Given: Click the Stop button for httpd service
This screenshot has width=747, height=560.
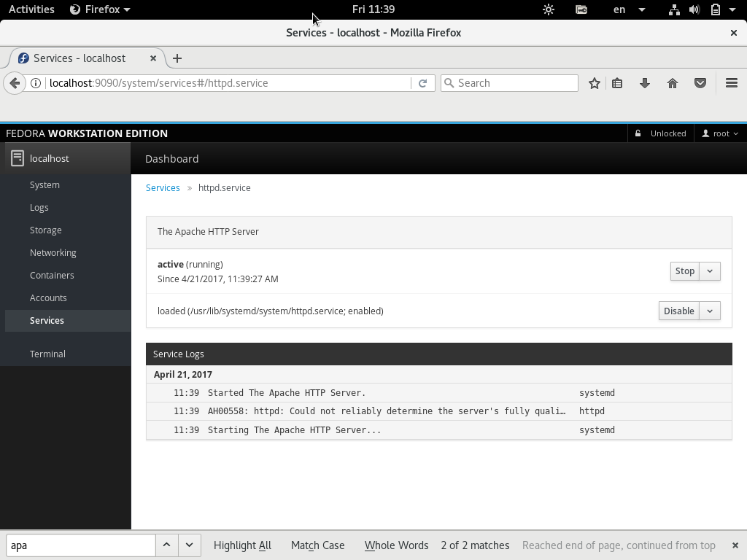Looking at the screenshot, I should point(684,271).
